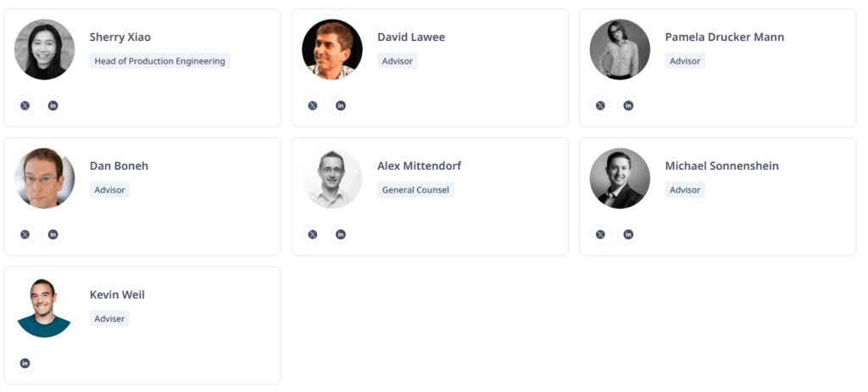Click Sherry Xiao's profile photo
This screenshot has width=868, height=392.
point(44,49)
